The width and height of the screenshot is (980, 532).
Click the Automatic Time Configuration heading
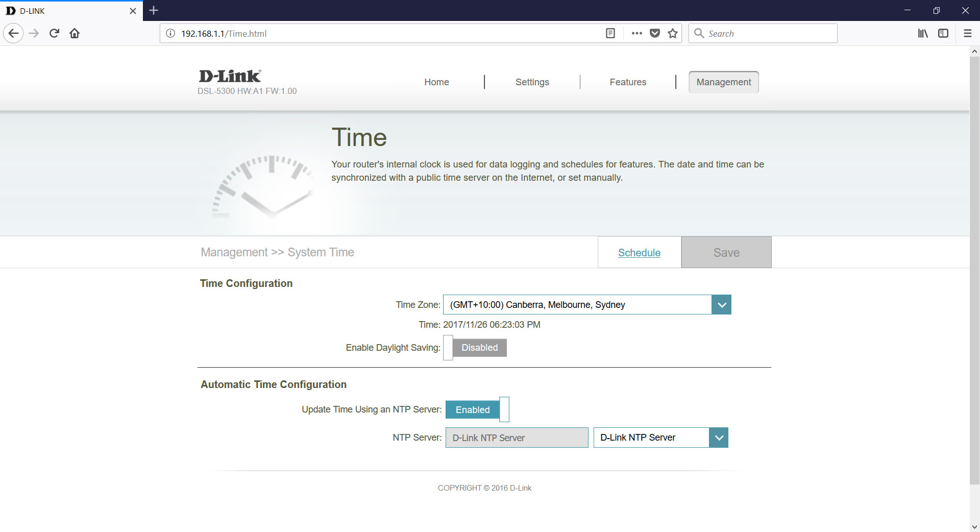click(x=274, y=384)
